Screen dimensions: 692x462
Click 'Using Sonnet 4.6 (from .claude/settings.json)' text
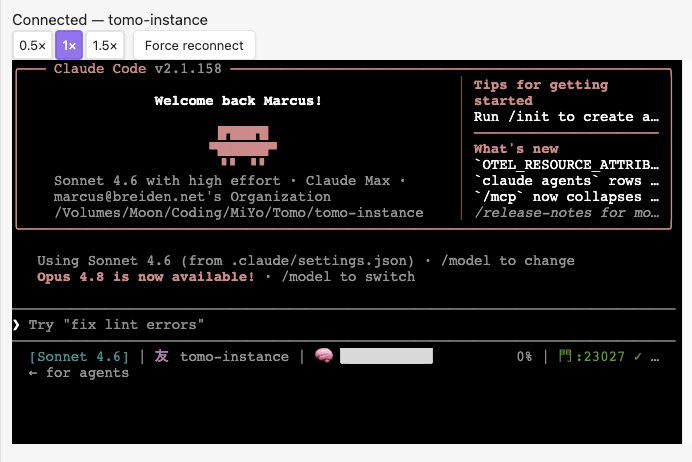(225, 261)
